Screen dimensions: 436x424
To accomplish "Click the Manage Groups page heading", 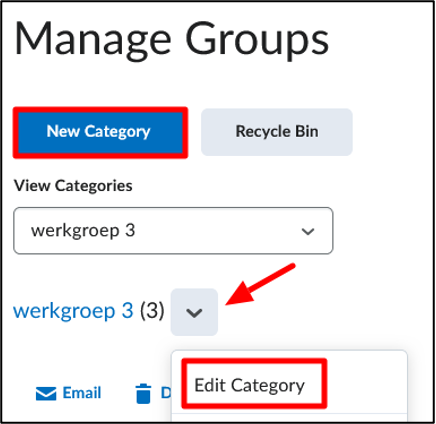I will pyautogui.click(x=172, y=40).
